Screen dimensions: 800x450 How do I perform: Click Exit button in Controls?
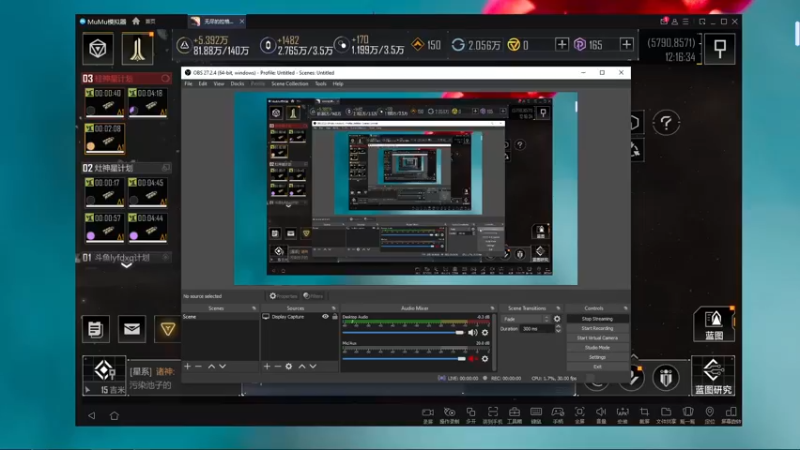(x=597, y=367)
